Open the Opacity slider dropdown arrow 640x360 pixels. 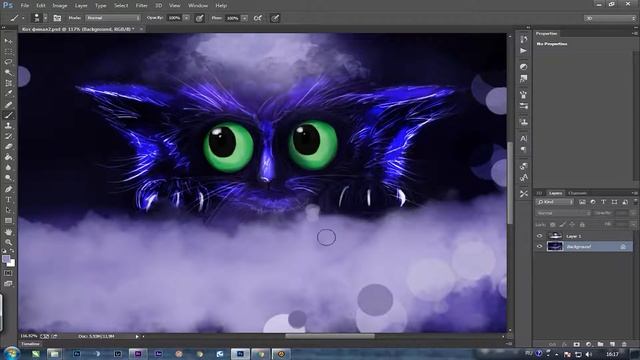coord(187,18)
